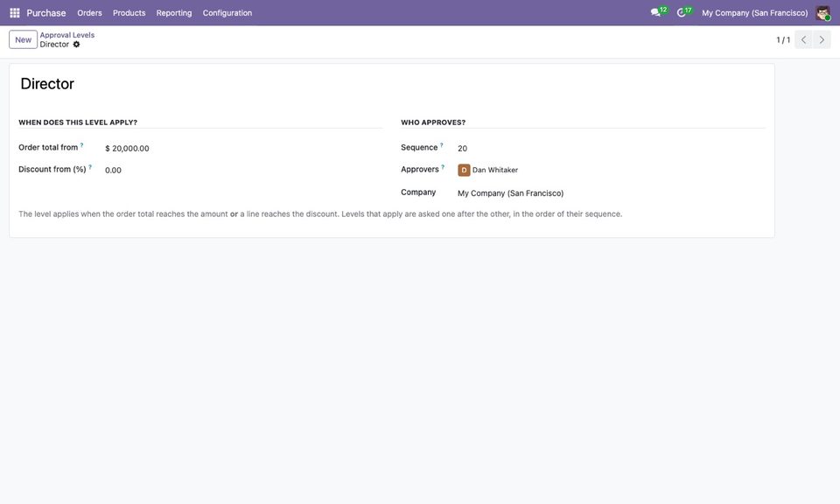Go to previous record arrow
Viewport: 840px width, 504px height.
point(803,39)
